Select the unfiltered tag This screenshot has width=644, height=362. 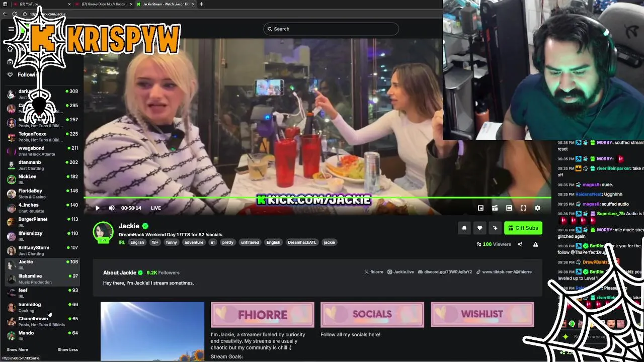point(250,242)
